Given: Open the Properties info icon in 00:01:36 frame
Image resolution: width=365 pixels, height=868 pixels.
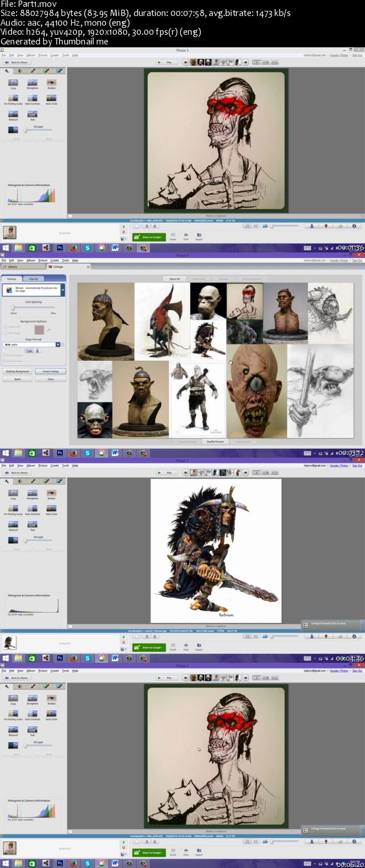Looking at the screenshot, I should coord(354,226).
